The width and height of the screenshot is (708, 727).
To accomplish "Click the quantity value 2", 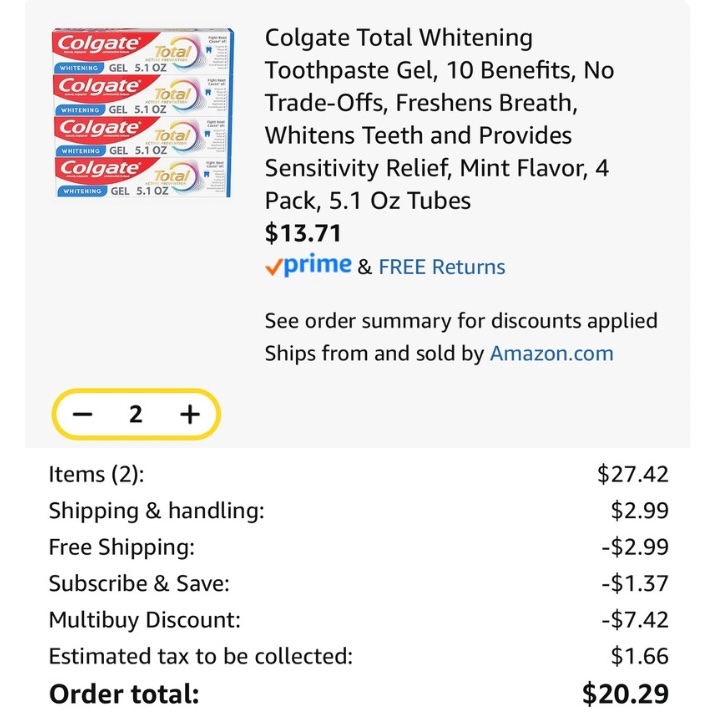I will tap(135, 414).
